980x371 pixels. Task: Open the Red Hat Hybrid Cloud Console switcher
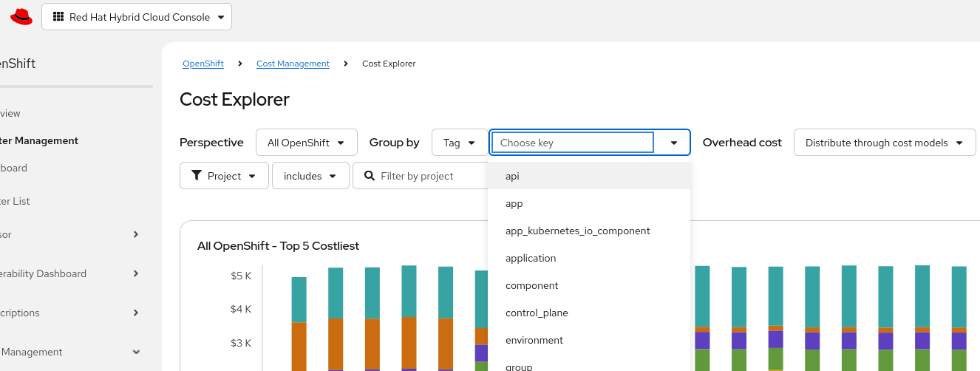(x=137, y=17)
